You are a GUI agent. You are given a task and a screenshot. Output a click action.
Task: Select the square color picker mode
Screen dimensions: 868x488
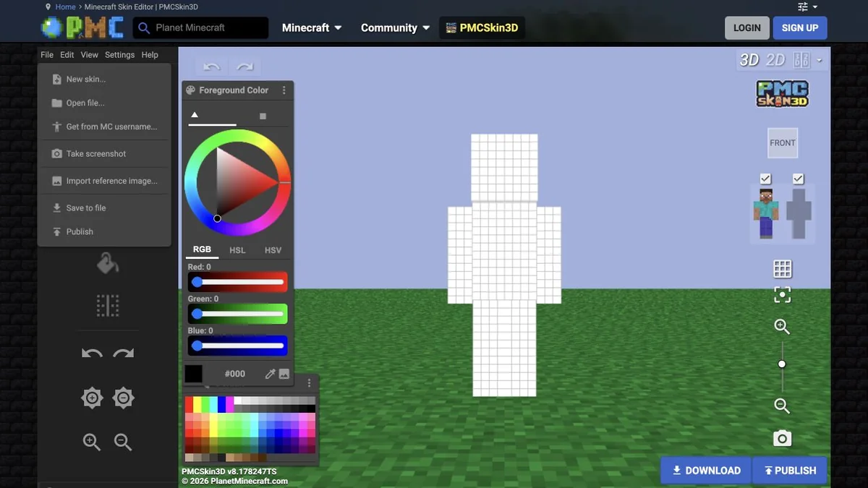(x=263, y=116)
